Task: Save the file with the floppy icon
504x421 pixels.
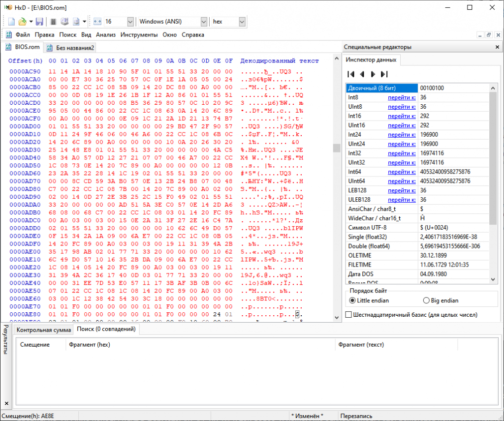Action: [39, 22]
